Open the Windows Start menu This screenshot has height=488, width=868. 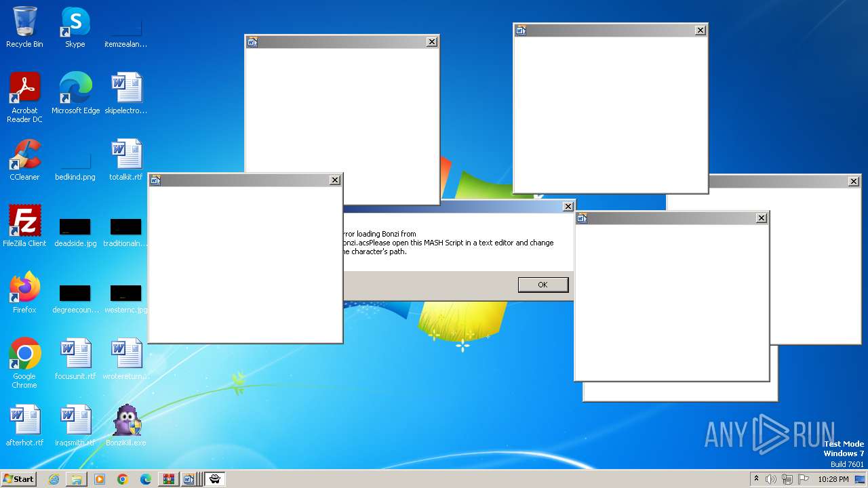point(19,479)
